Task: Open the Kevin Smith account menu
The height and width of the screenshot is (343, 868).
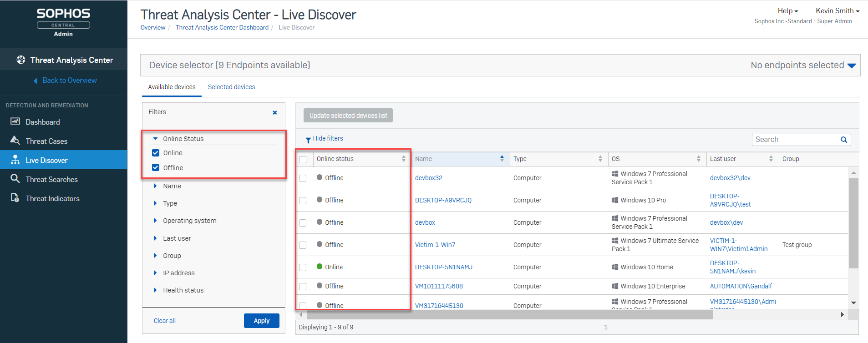Action: (838, 11)
